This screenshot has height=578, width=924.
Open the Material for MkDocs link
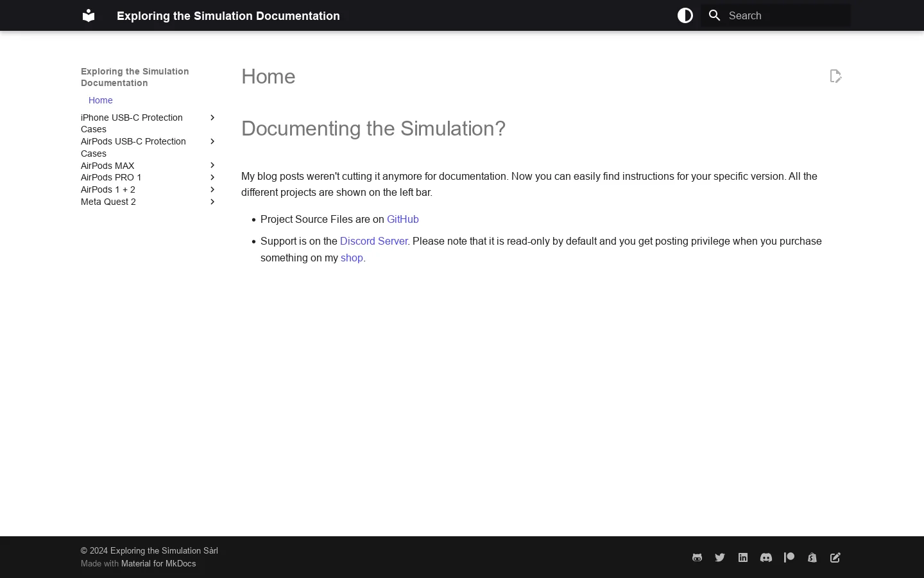158,563
